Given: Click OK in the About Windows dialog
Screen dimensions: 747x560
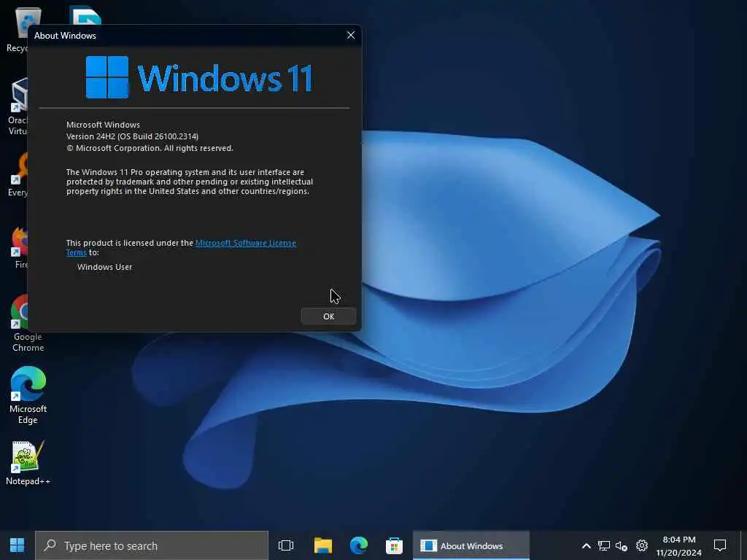Looking at the screenshot, I should 328,316.
